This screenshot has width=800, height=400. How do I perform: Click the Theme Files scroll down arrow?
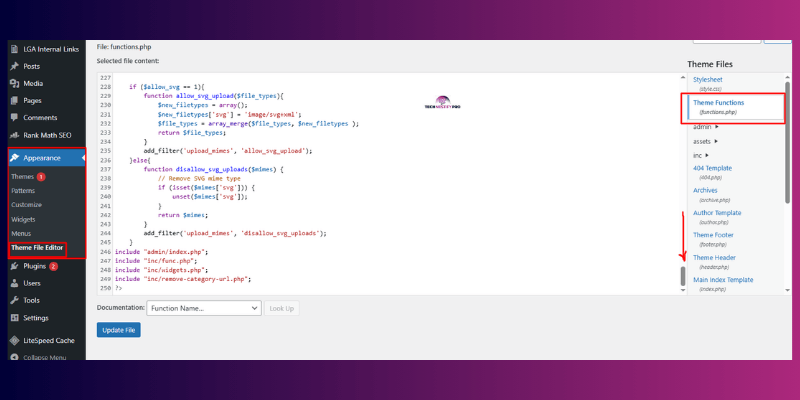click(788, 290)
